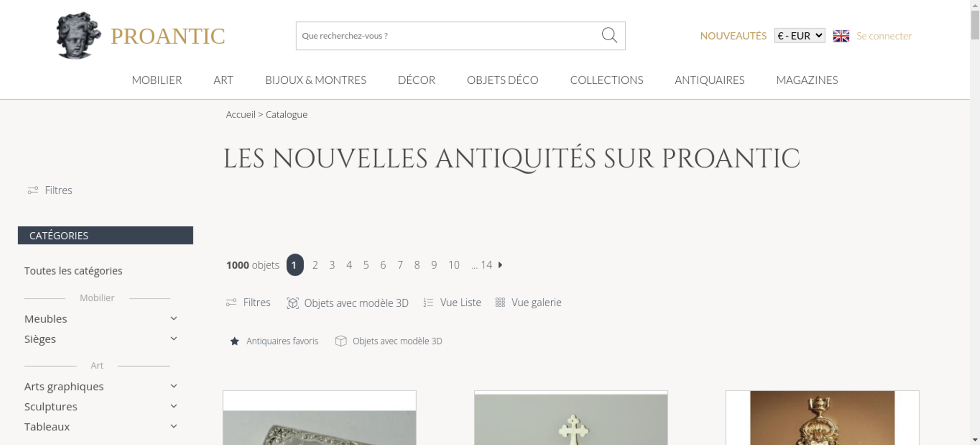Expand the Sculptures category chevron

pyautogui.click(x=173, y=406)
